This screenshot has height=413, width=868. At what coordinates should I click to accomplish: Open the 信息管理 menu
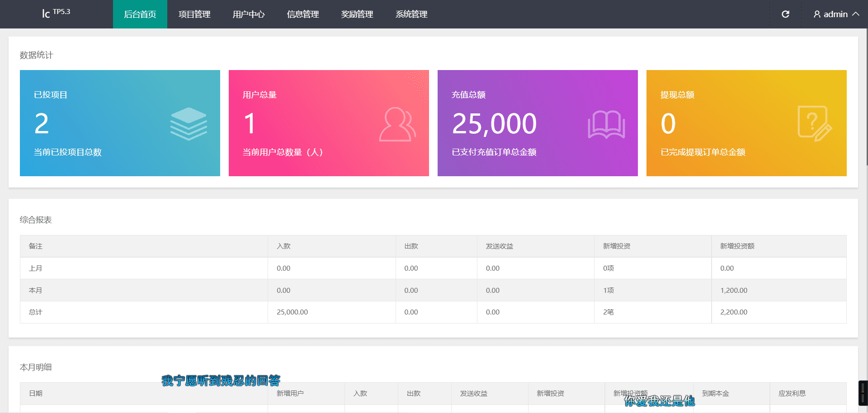coord(303,14)
